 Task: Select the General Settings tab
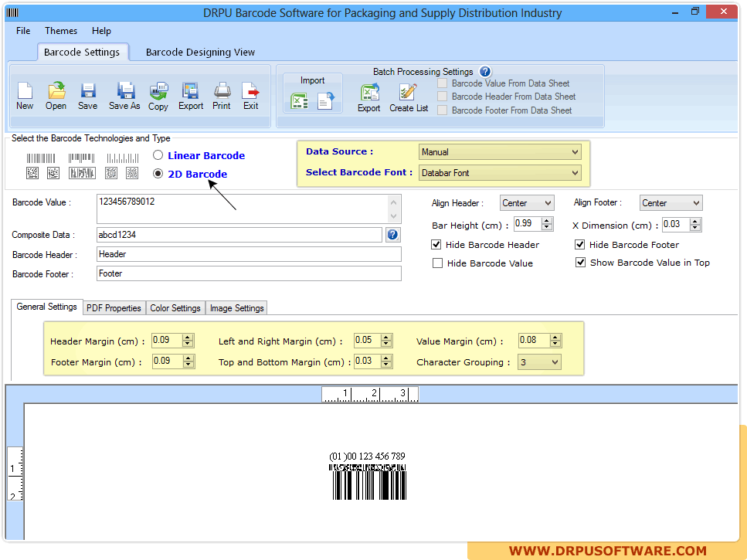[46, 307]
